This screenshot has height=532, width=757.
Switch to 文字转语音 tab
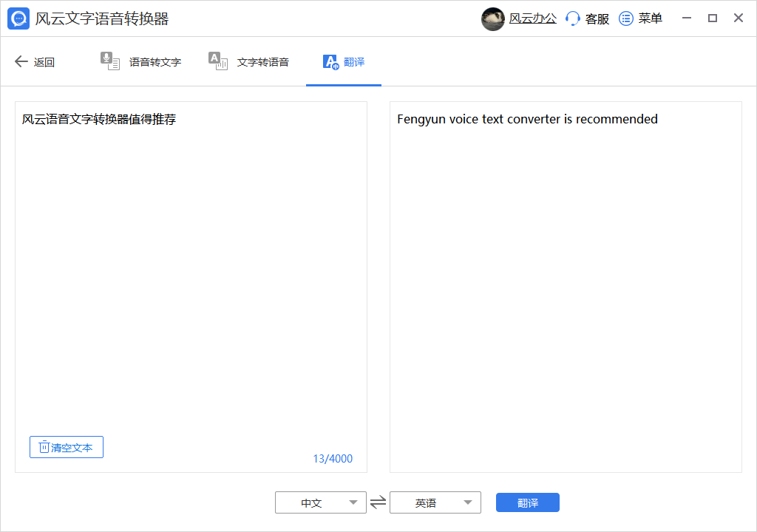click(x=263, y=62)
